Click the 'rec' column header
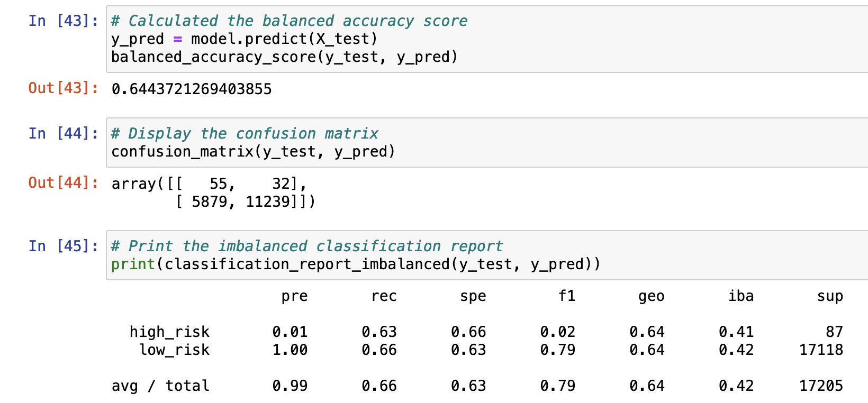Screen dimensions: 868x403 [x=384, y=296]
